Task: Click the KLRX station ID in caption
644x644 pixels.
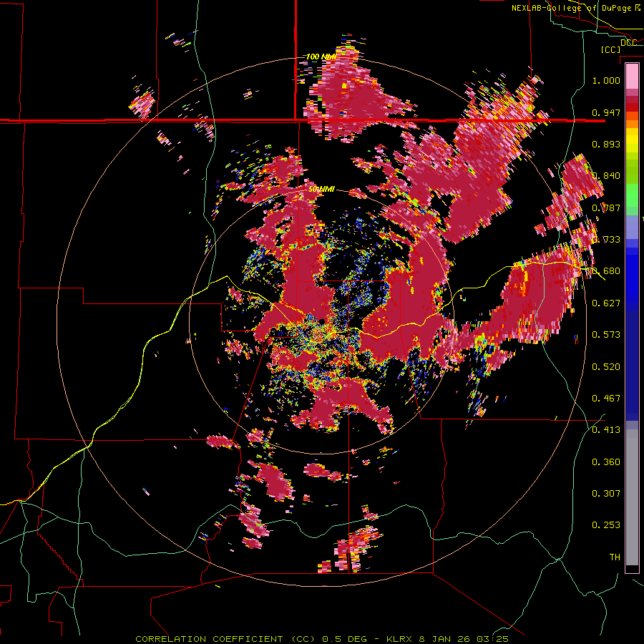Action: 400,639
